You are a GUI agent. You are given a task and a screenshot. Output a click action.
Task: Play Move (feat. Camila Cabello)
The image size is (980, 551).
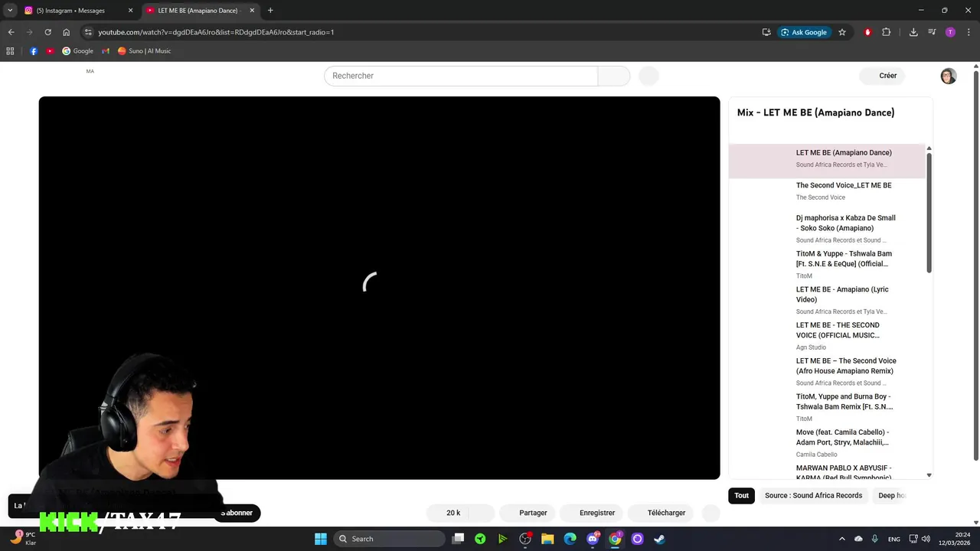pyautogui.click(x=827, y=442)
